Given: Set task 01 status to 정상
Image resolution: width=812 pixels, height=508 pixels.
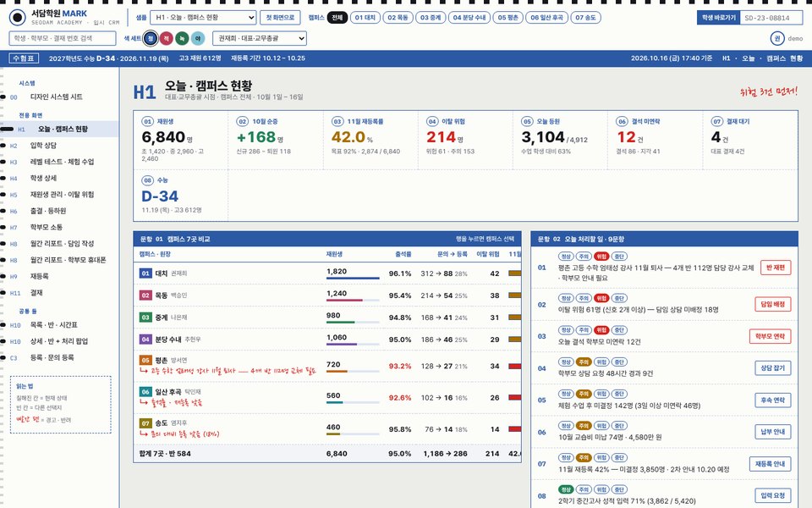Looking at the screenshot, I should tap(566, 256).
